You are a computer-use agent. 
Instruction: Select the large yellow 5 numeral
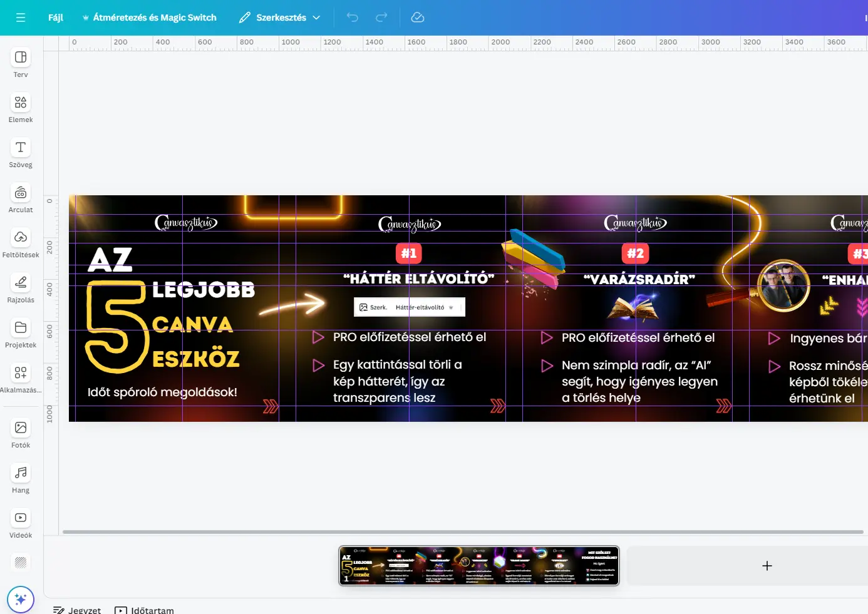(117, 327)
